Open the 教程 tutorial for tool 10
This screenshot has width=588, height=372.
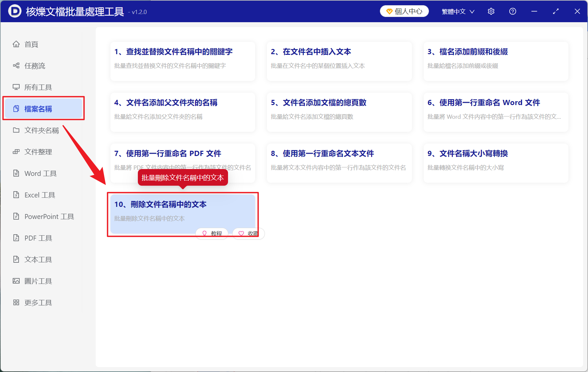pyautogui.click(x=212, y=233)
